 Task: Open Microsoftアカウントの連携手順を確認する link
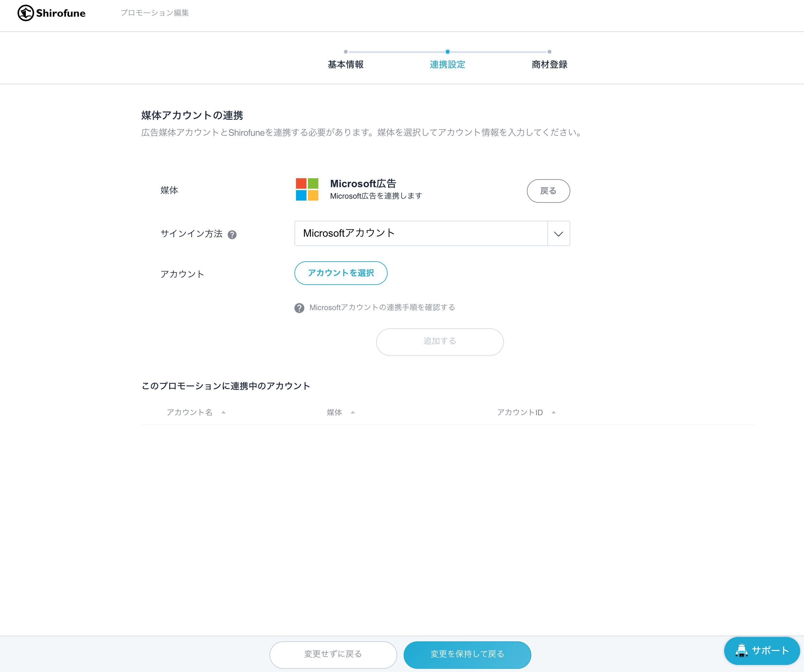382,308
